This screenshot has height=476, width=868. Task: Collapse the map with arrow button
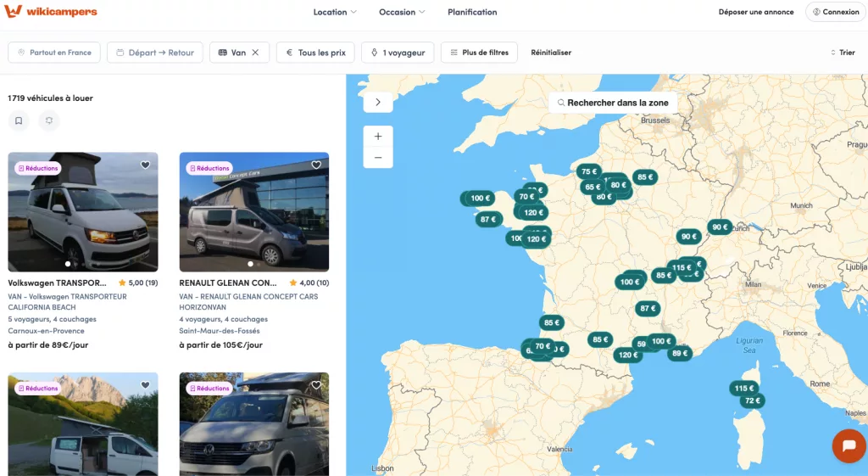tap(378, 102)
